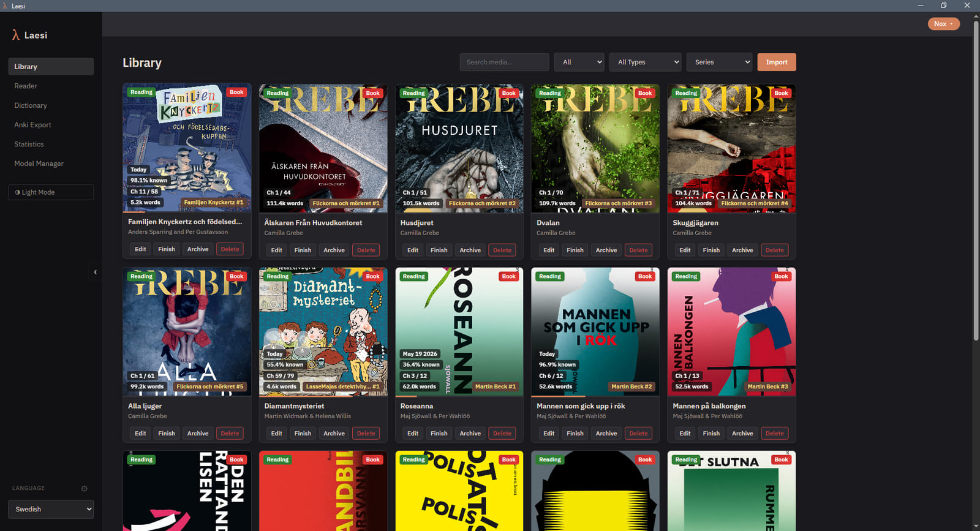Click the Flickorna och mörkret #5 series tag
The image size is (980, 531).
(x=210, y=386)
